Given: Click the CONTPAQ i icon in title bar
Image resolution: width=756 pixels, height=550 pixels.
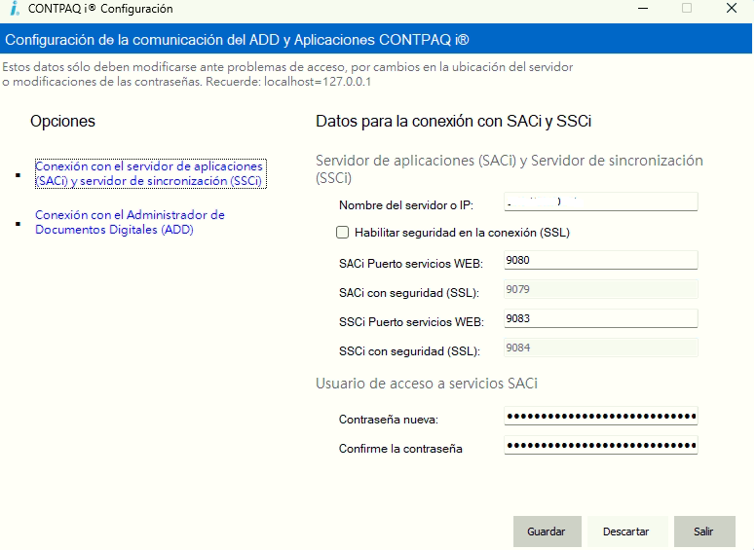Looking at the screenshot, I should pyautogui.click(x=15, y=9).
